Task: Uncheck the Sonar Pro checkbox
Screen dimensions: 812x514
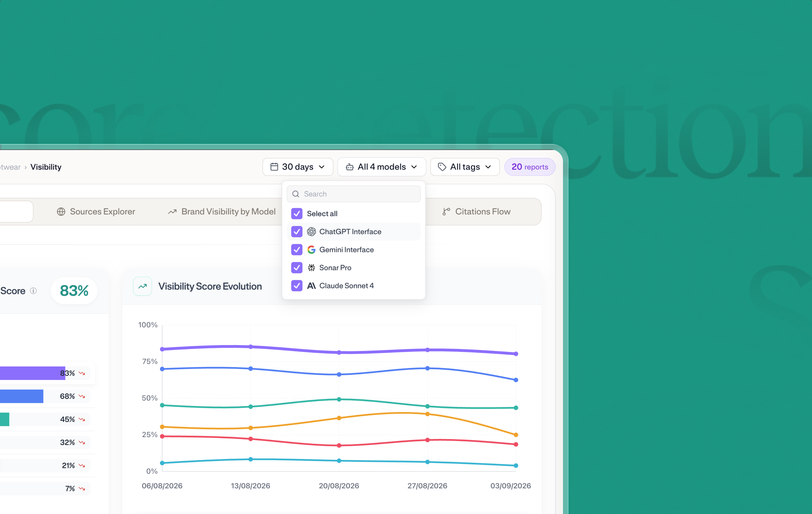Action: (x=297, y=268)
